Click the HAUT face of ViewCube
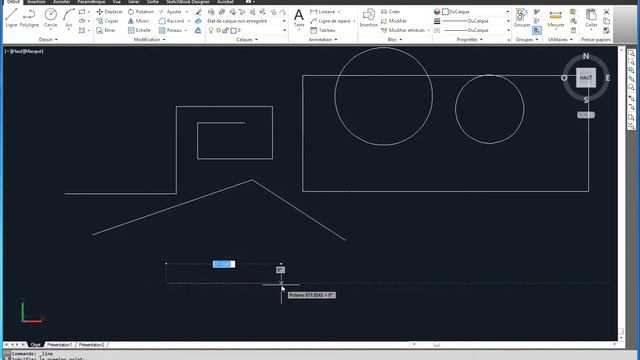640x360 pixels. (x=586, y=78)
